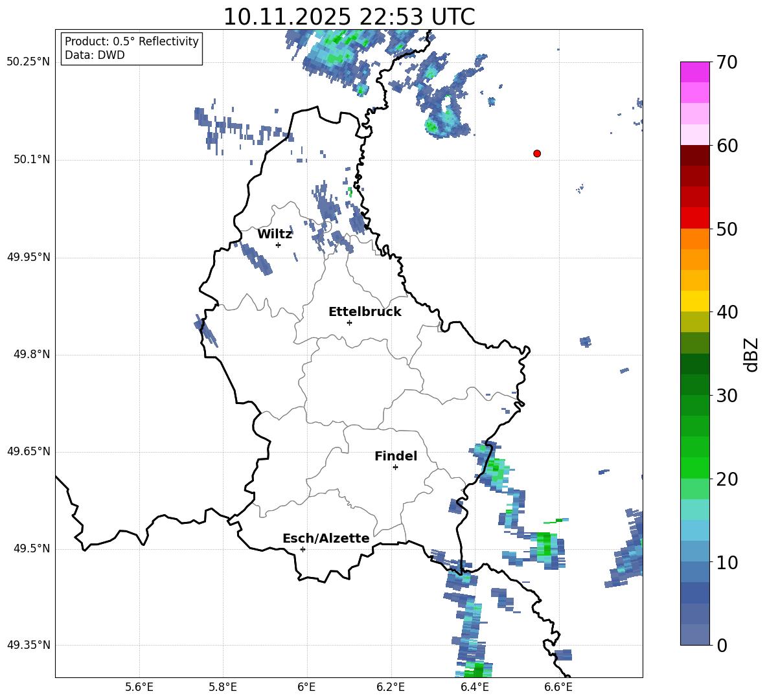Click the 6.4°E longitude tick label
This screenshot has height=700, width=767.
tap(474, 687)
